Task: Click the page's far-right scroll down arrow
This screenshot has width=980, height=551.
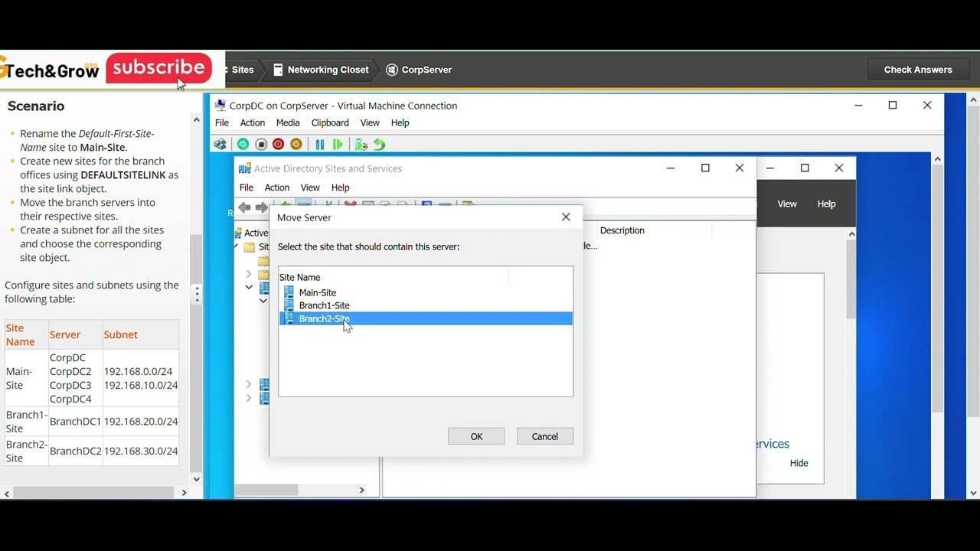Action: point(974,494)
